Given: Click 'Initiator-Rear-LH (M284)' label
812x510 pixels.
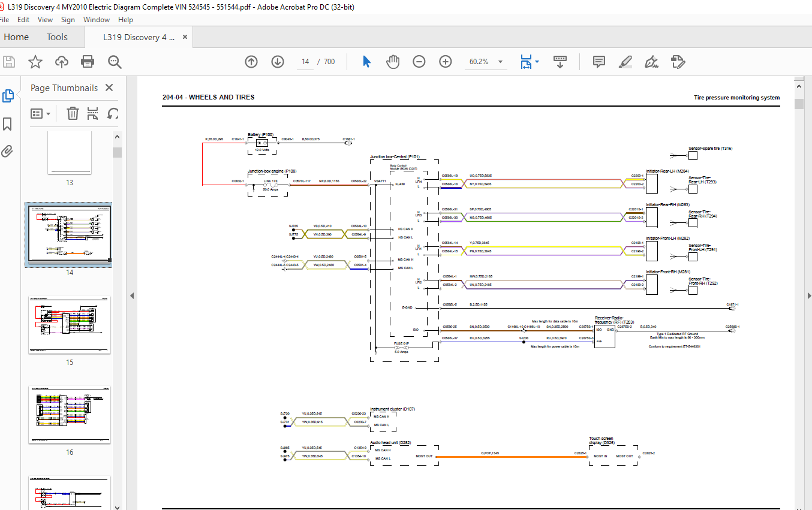Looking at the screenshot, I should pyautogui.click(x=667, y=171).
